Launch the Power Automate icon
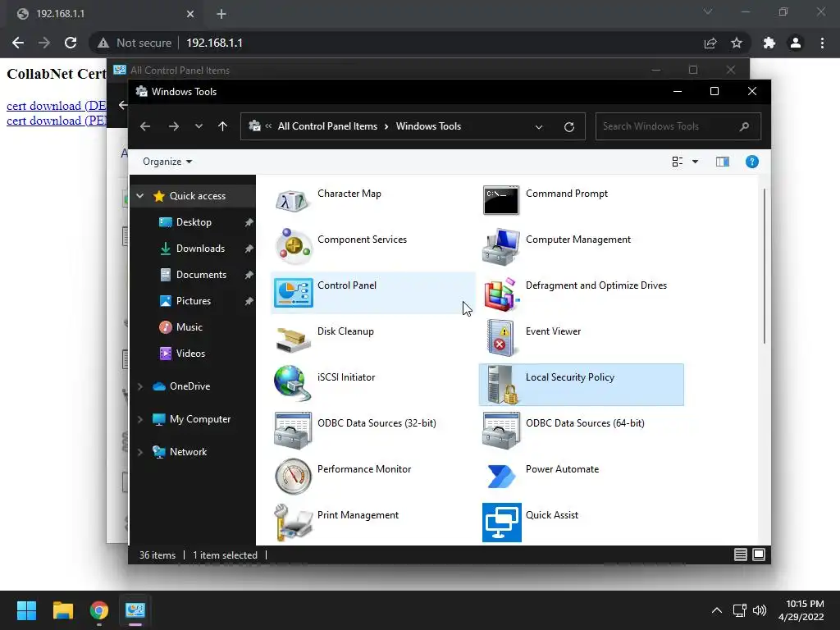 coord(501,477)
